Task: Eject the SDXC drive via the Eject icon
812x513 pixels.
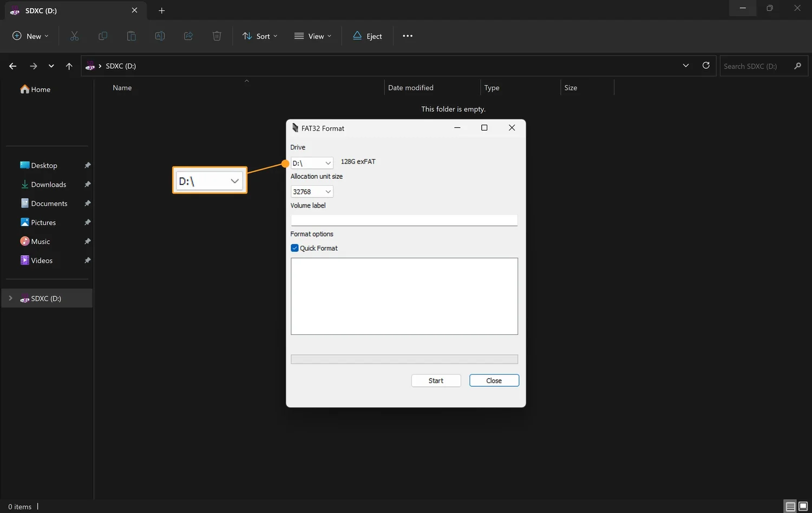Action: click(367, 36)
